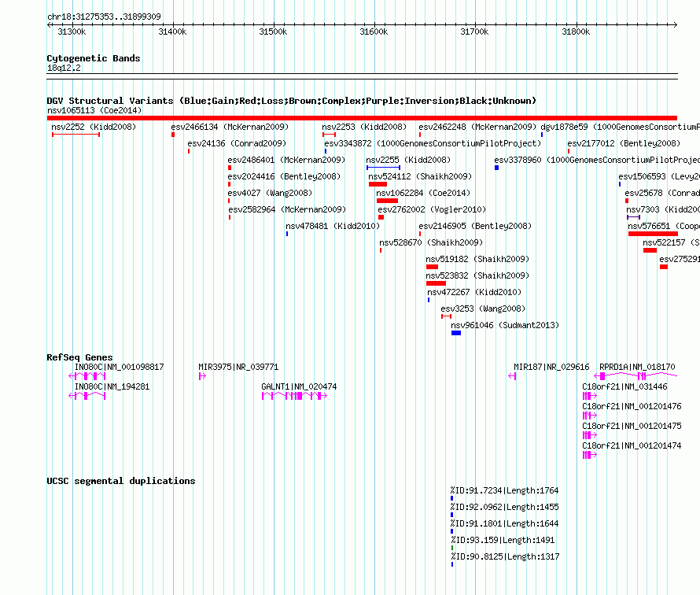Click nsv523832 (Shaikh2009) label

click(477, 275)
